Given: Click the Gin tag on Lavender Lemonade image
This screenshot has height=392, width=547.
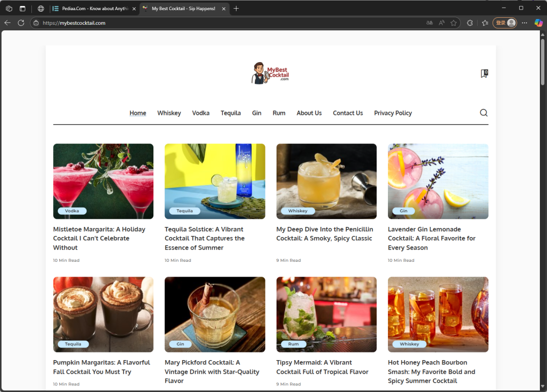Looking at the screenshot, I should (403, 211).
